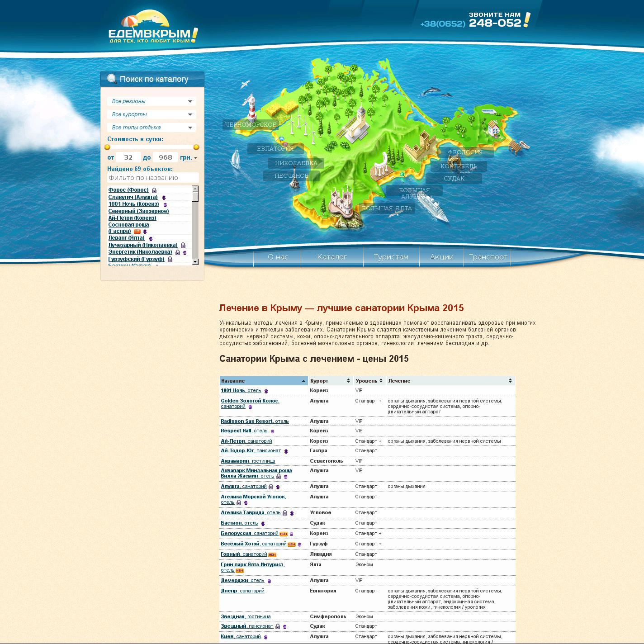Click the ЕдемвКрым site logo

[x=152, y=28]
